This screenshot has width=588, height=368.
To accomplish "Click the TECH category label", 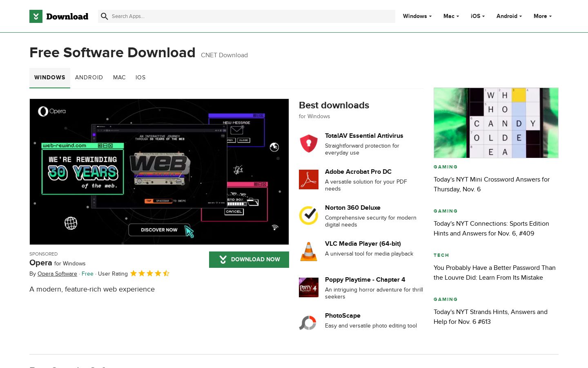I will tap(441, 255).
